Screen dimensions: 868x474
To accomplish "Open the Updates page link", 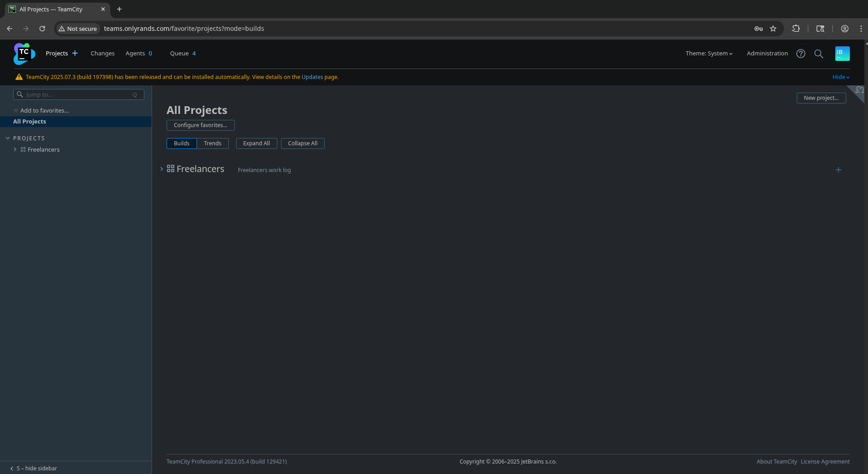I will tap(312, 77).
